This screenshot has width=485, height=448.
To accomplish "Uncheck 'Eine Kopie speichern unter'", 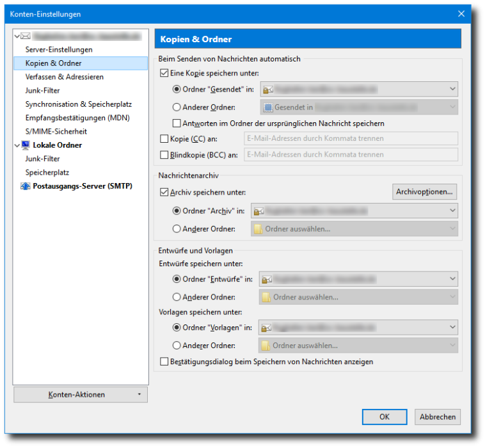I will [x=164, y=74].
